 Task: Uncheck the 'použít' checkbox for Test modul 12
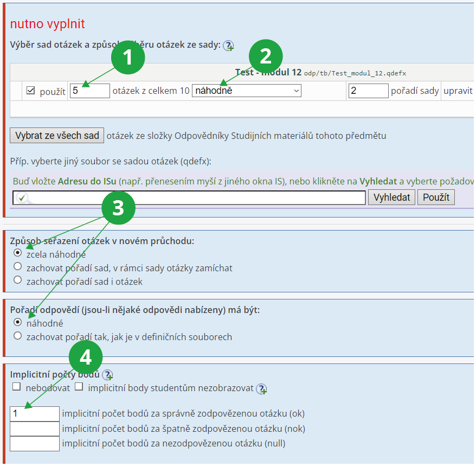(31, 91)
